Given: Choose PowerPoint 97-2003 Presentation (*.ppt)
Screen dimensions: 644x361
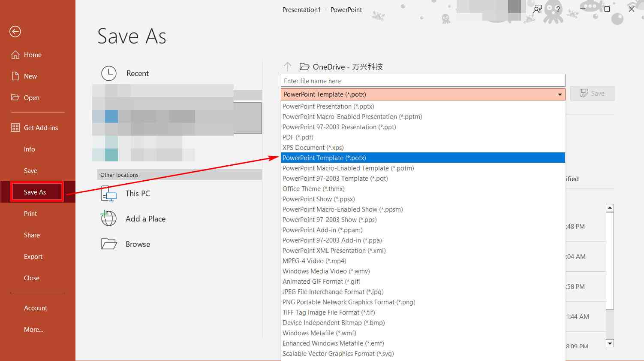Looking at the screenshot, I should pos(423,127).
